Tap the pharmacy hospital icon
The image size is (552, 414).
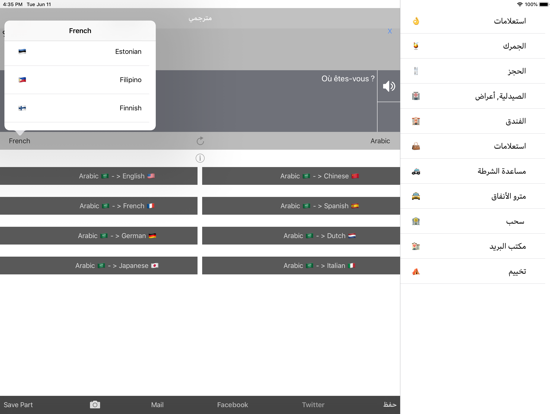point(416,96)
